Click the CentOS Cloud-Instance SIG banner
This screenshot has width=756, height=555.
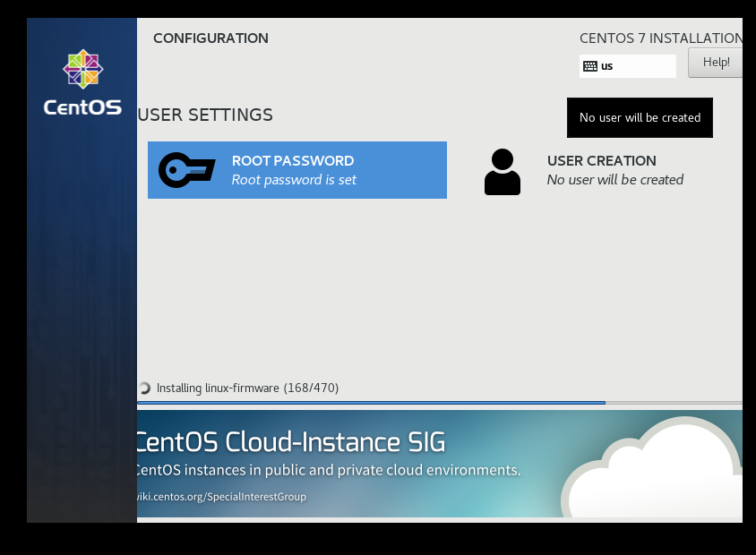pos(440,464)
